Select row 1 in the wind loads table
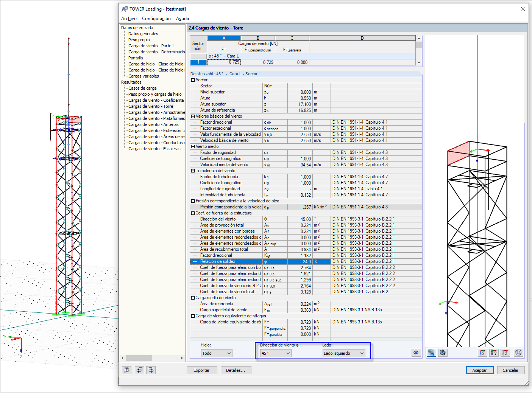Viewport: 532px width, 393px height. [x=198, y=62]
